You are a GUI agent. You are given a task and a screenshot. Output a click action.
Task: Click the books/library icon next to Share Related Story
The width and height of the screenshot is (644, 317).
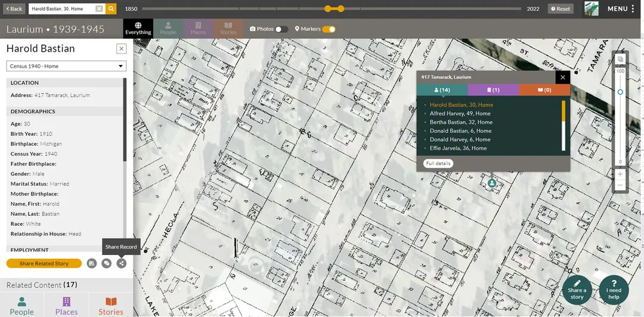coord(92,263)
